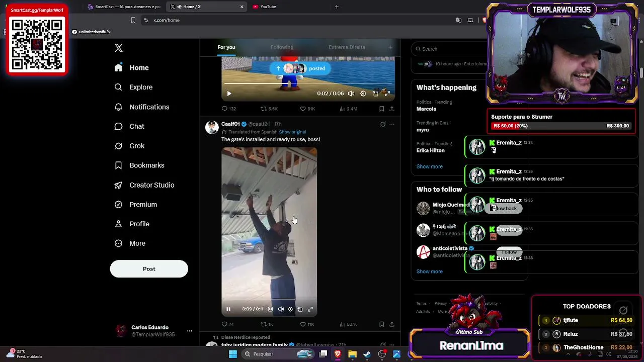Repost the post with 8.5K reposts
This screenshot has height=362, width=644.
[x=269, y=109]
